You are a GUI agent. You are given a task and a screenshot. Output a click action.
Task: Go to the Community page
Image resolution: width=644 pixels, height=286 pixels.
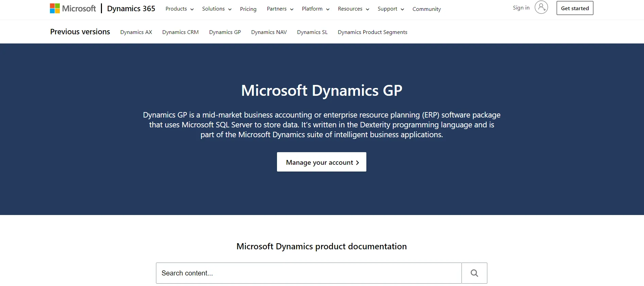pos(427,9)
